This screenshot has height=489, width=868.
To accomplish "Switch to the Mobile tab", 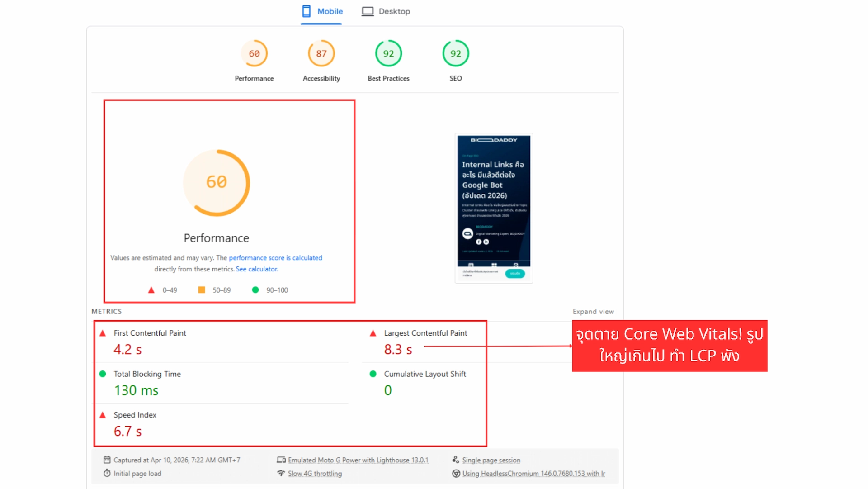I will [322, 11].
